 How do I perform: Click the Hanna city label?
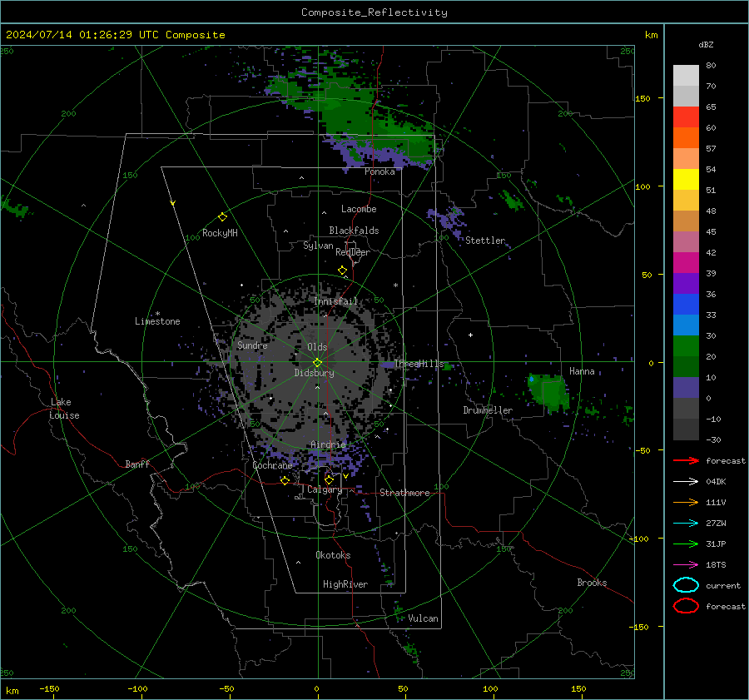582,371
